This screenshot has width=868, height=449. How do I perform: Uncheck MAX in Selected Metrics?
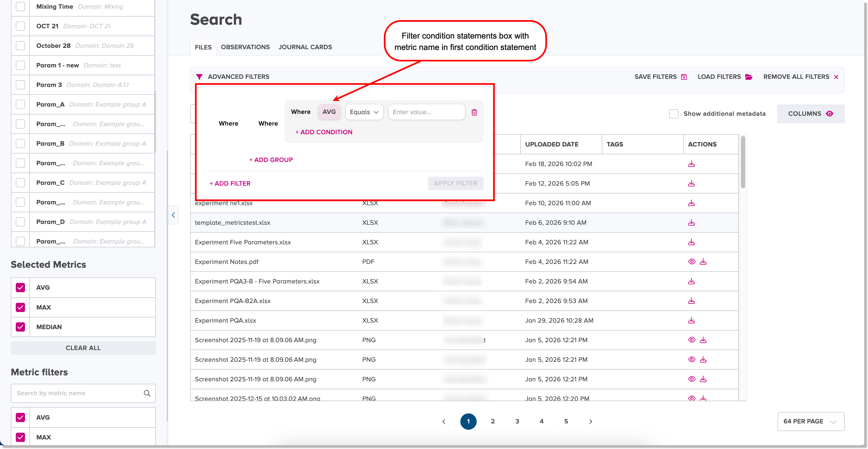click(21, 307)
